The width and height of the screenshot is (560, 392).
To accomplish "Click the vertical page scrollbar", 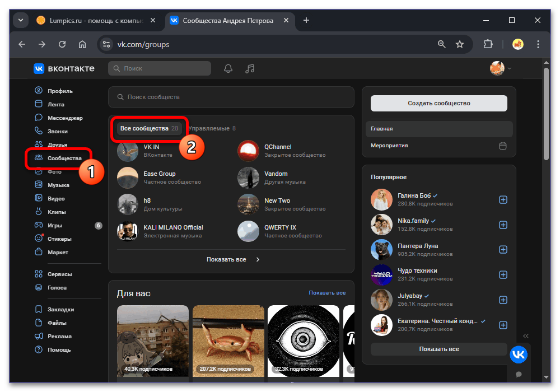I will pos(546,114).
